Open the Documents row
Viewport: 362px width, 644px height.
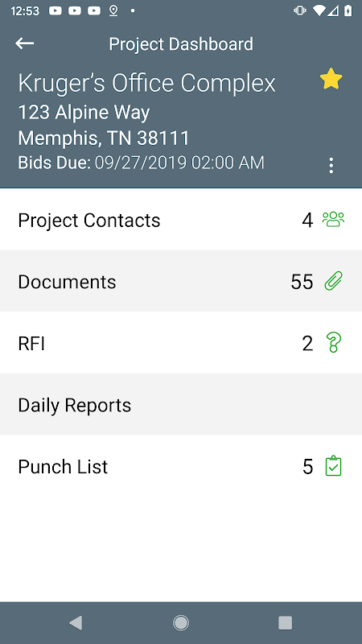tap(181, 281)
